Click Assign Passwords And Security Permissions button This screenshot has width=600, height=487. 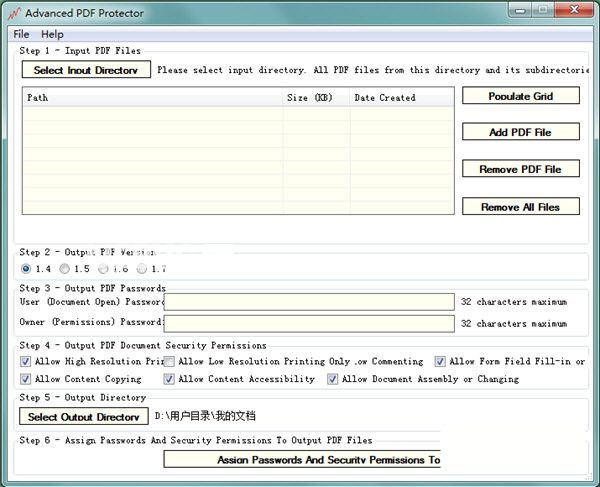302,459
